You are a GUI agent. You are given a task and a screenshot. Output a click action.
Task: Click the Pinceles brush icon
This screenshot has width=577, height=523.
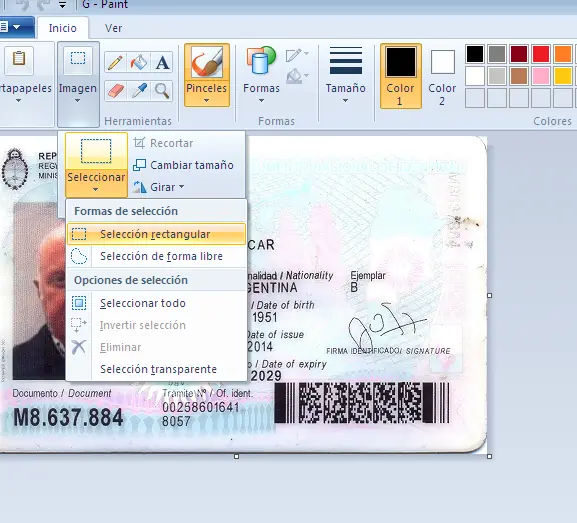pyautogui.click(x=207, y=62)
